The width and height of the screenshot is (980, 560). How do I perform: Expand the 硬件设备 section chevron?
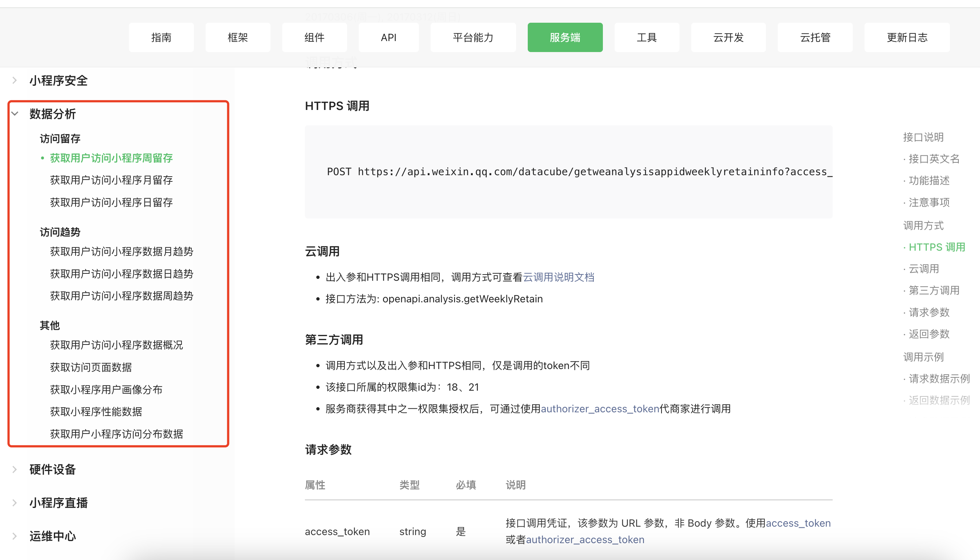[x=15, y=469]
